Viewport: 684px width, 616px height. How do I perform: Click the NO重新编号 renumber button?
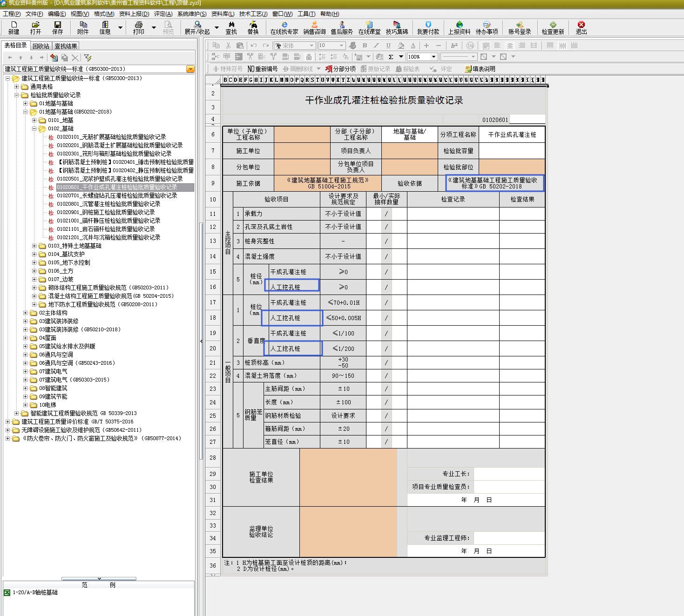[262, 69]
